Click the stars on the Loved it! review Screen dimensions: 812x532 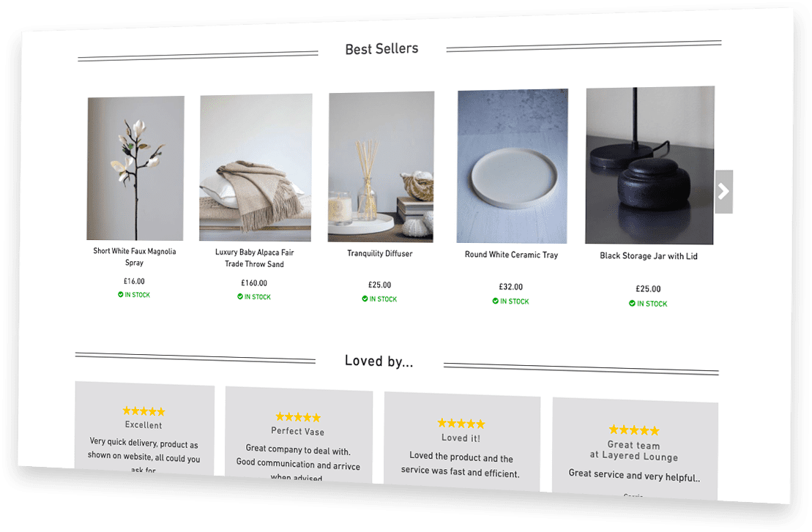pyautogui.click(x=461, y=424)
